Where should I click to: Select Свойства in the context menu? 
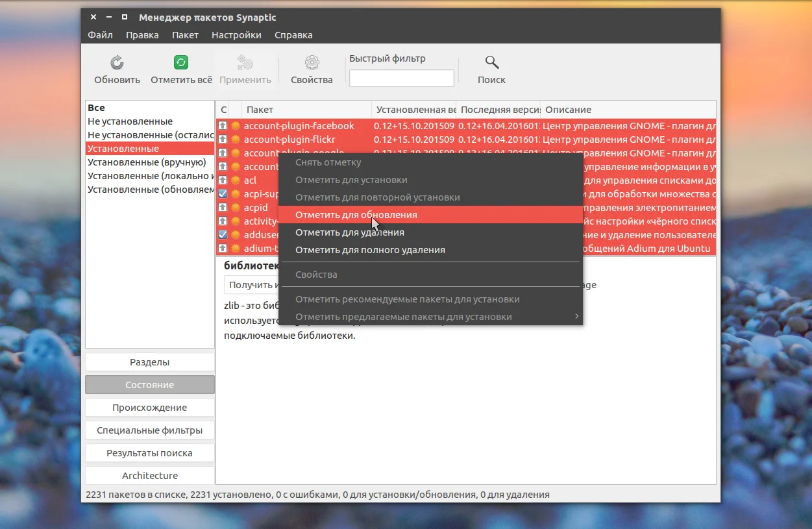(x=430, y=275)
